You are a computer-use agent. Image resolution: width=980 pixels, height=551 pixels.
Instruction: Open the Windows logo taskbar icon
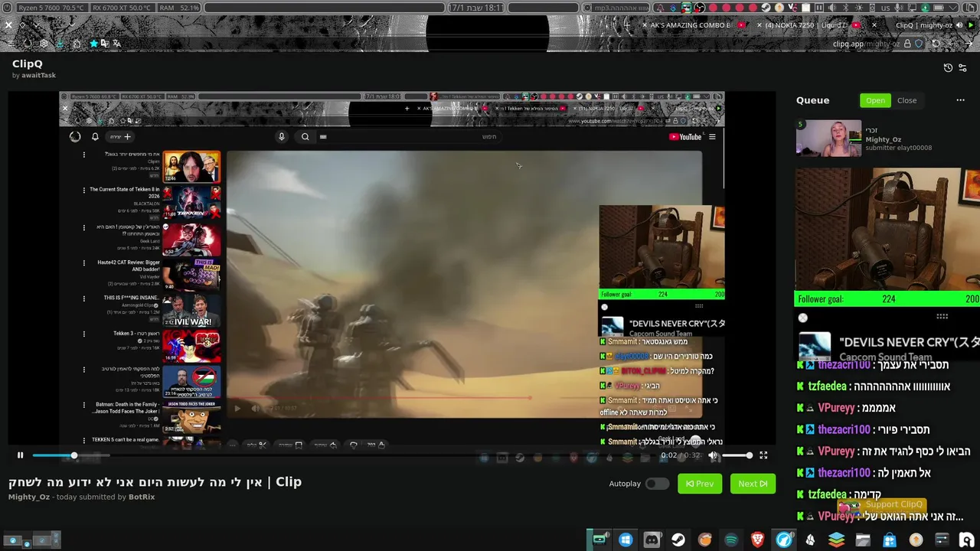626,540
